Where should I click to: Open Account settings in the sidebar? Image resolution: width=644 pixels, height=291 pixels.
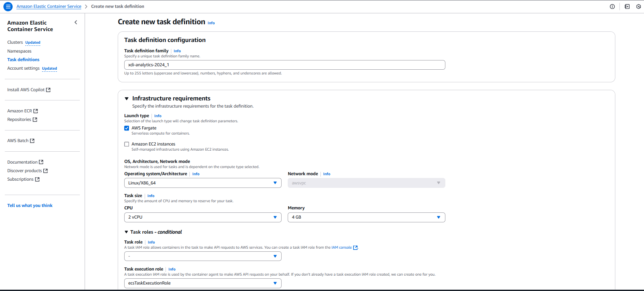tap(23, 68)
